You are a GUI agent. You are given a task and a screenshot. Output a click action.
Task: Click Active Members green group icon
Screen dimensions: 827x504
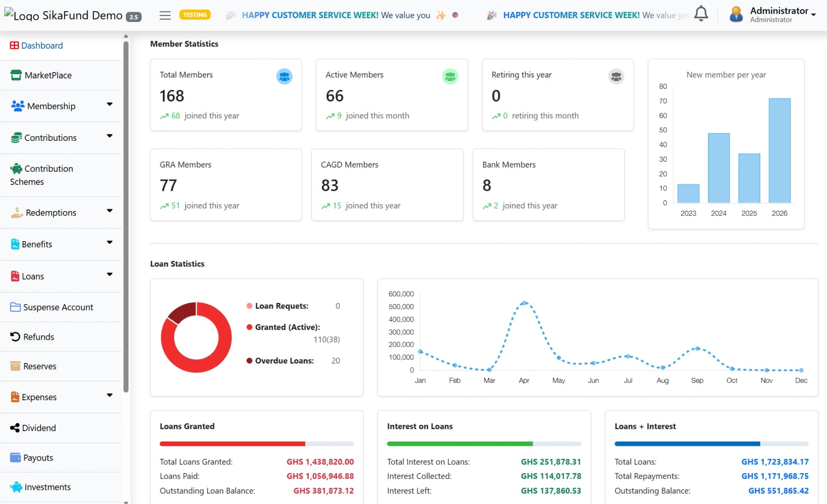click(450, 77)
